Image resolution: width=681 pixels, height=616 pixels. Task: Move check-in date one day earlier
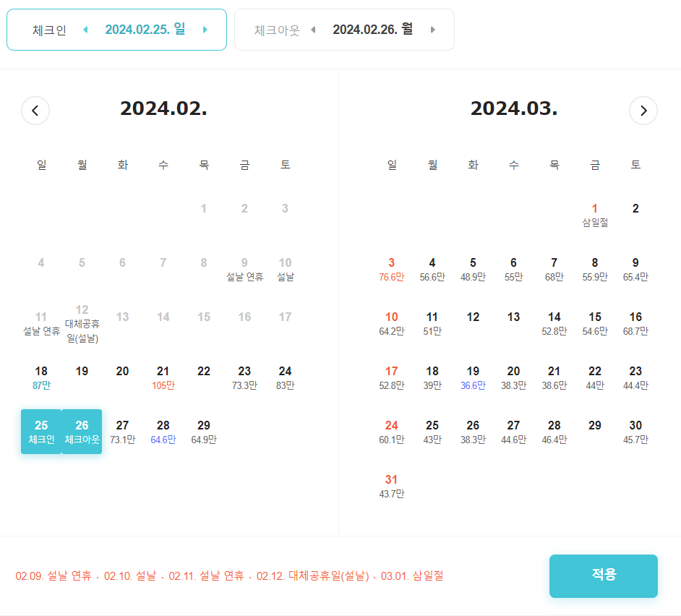point(85,30)
